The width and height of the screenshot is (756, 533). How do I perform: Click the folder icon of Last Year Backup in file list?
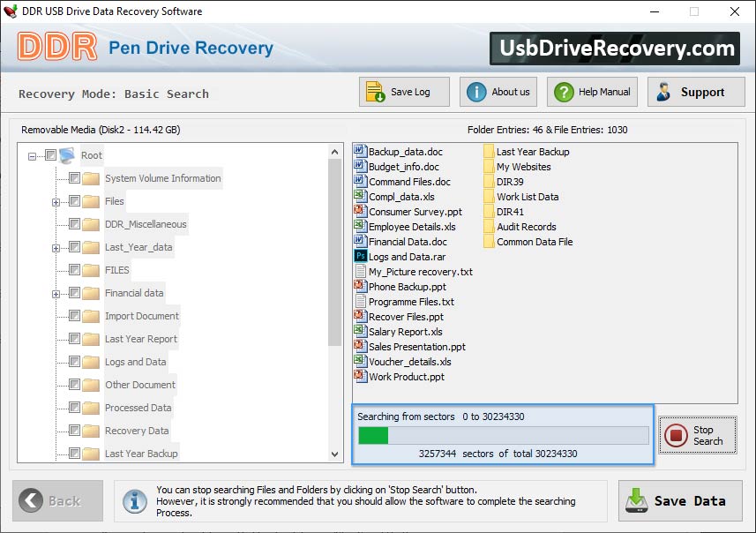489,152
